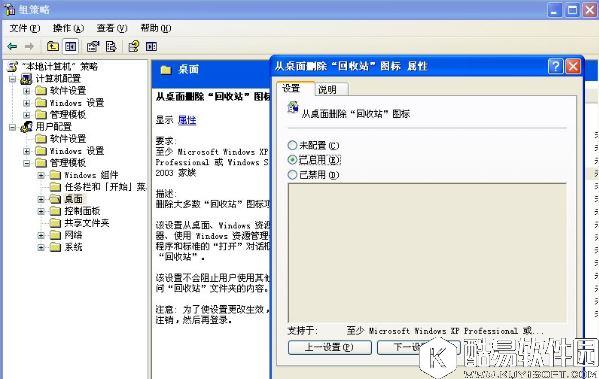The image size is (599, 379).
Task: Expand the 系统 tree node
Action: (x=41, y=248)
